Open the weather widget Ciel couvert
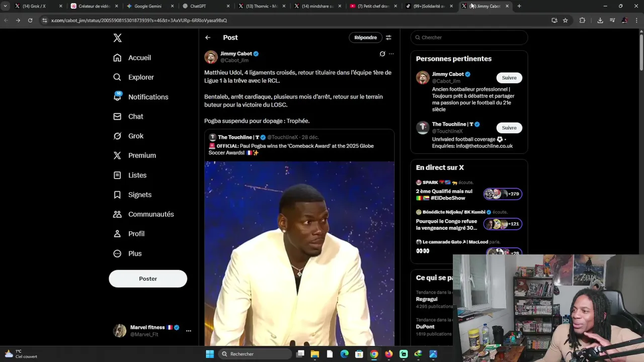The height and width of the screenshot is (362, 644). [21, 354]
